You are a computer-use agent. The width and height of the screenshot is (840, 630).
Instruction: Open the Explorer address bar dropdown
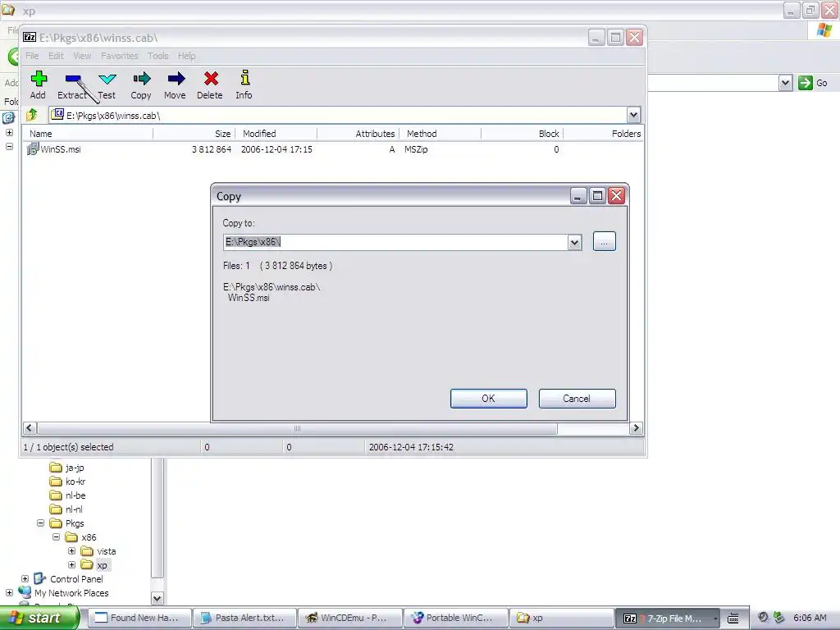click(x=785, y=83)
